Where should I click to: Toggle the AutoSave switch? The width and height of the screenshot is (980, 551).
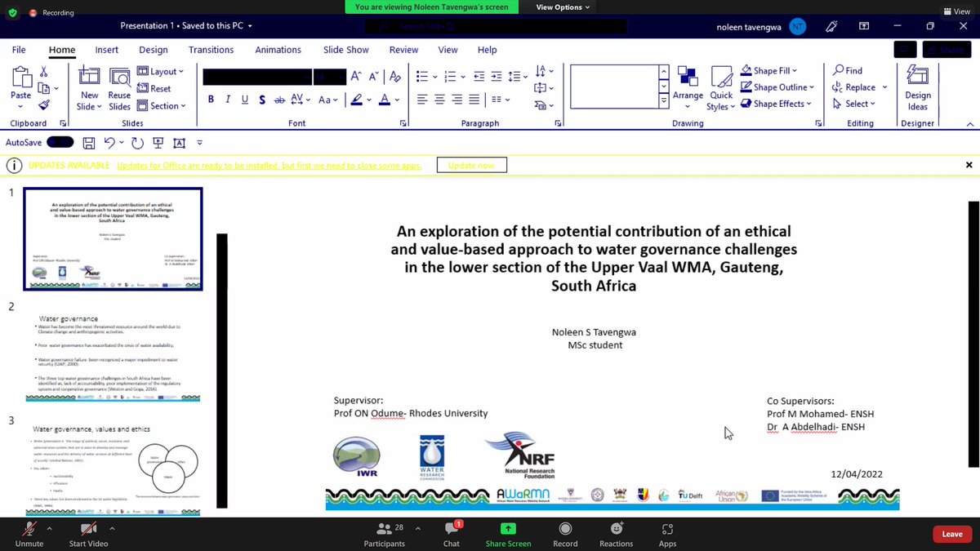coord(60,142)
